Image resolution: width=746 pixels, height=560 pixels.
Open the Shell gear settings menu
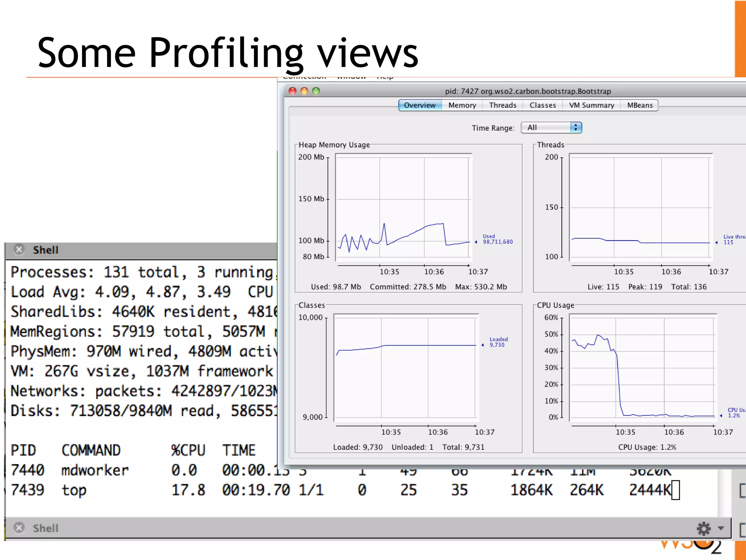click(704, 528)
